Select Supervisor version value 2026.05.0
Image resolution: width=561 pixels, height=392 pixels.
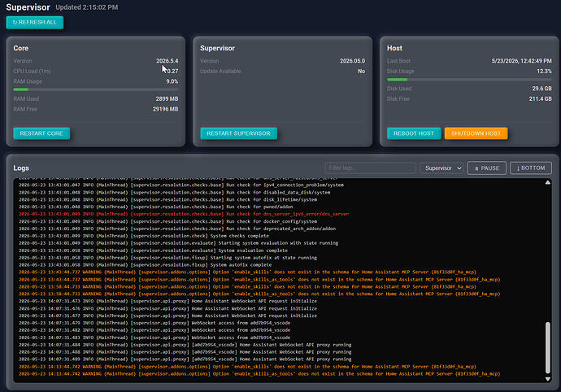tap(352, 61)
